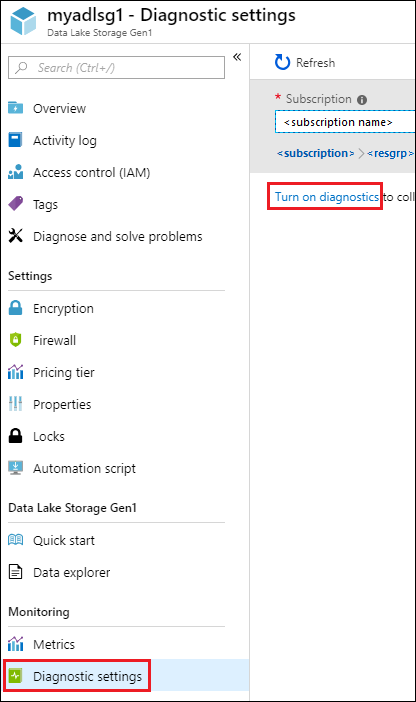
Task: Open the Firewall shield icon
Action: tap(16, 340)
